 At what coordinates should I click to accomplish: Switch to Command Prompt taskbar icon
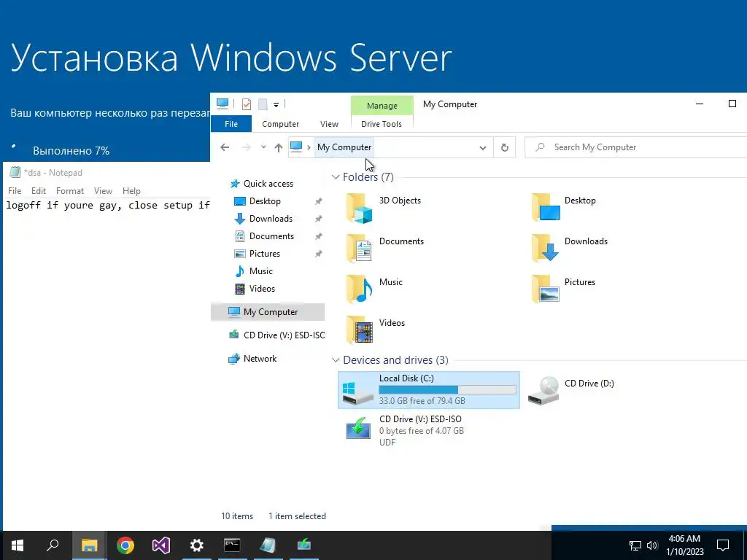(x=232, y=545)
